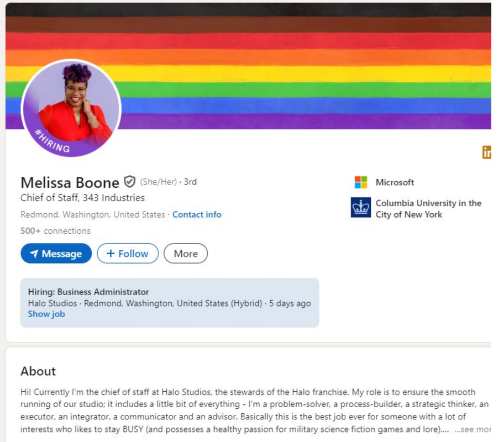504x442 pixels.
Task: Click the Show job link
Action: click(46, 314)
